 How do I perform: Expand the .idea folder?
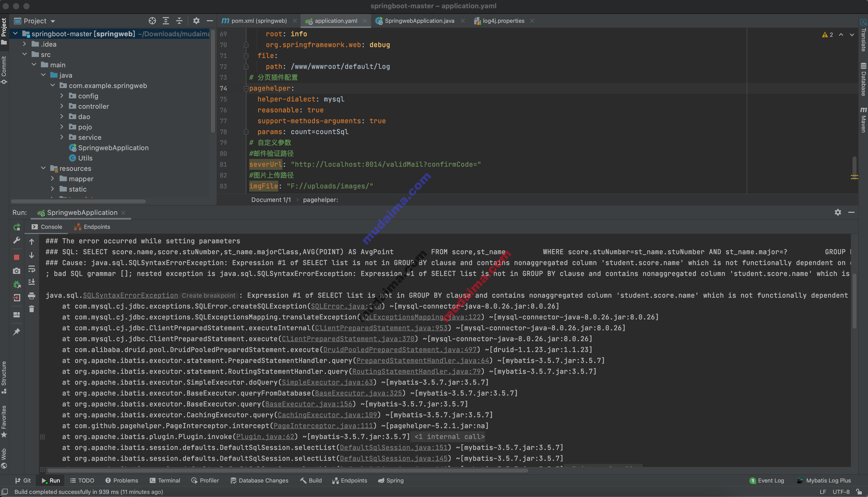tap(25, 44)
